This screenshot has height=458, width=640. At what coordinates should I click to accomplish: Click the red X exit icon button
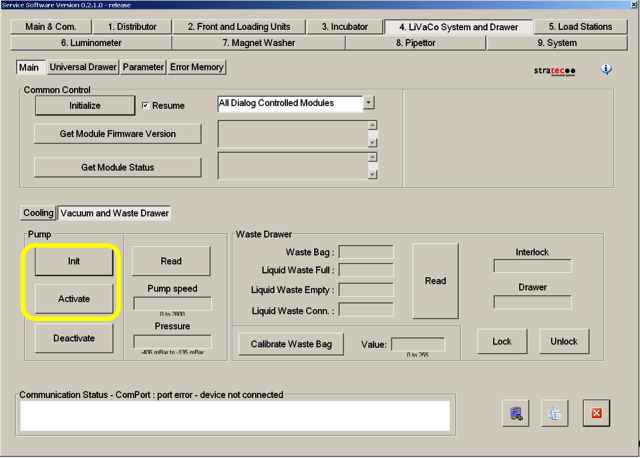[596, 413]
